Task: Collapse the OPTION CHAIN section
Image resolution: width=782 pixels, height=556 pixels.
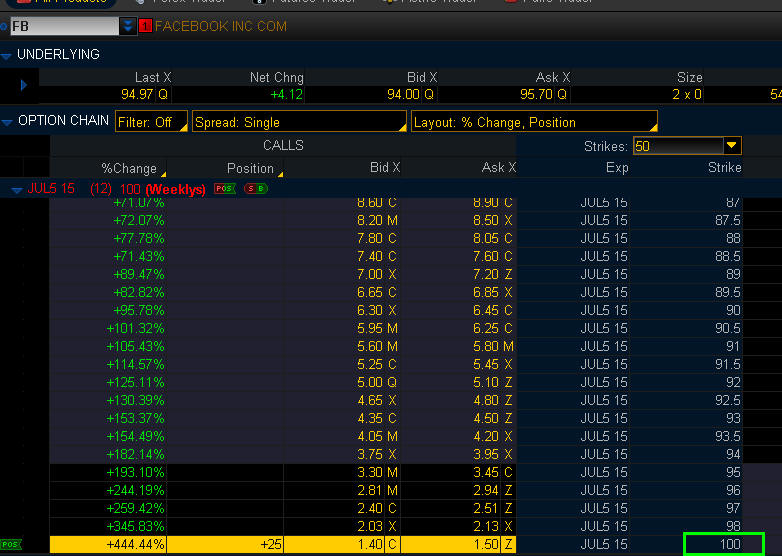Action: [8, 121]
